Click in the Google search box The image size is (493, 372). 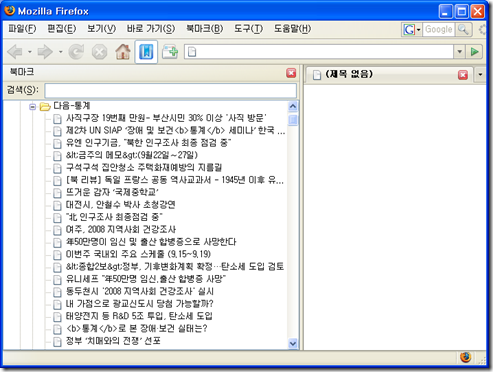click(438, 30)
